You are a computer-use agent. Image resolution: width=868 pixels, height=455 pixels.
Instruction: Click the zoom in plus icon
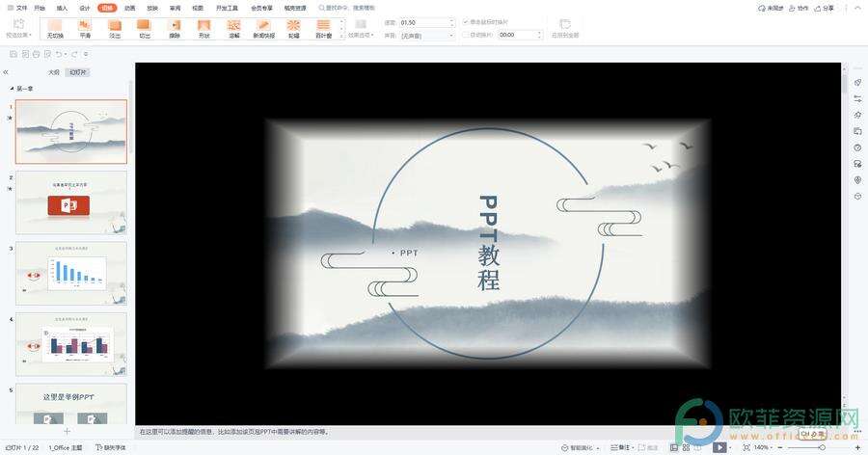pyautogui.click(x=858, y=447)
